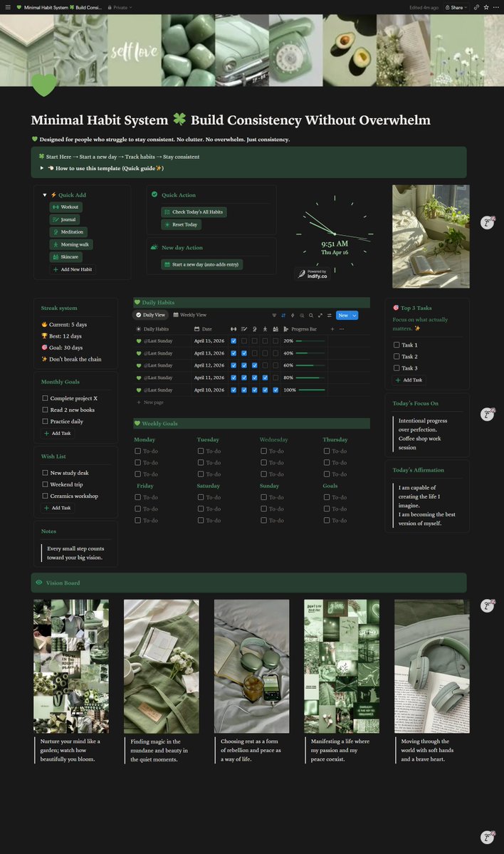Open the sidebar hamburger menu
Screen dimensions: 504x854
(x=8, y=7)
